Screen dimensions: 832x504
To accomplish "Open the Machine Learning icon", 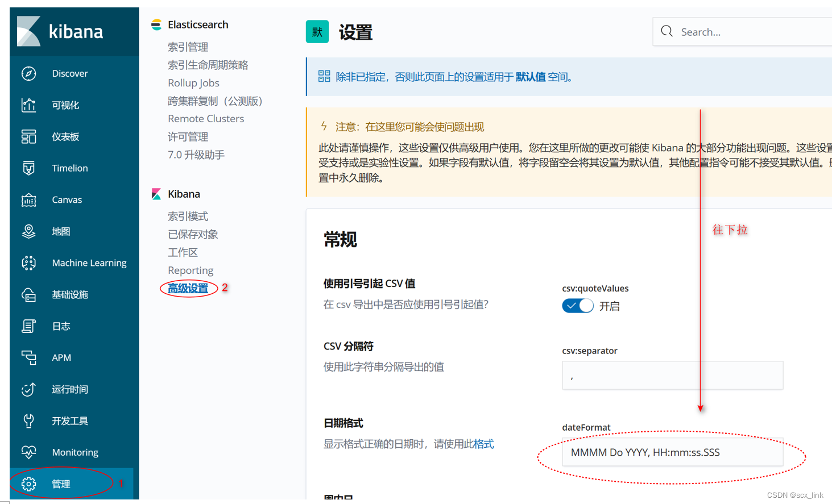I will coord(29,263).
